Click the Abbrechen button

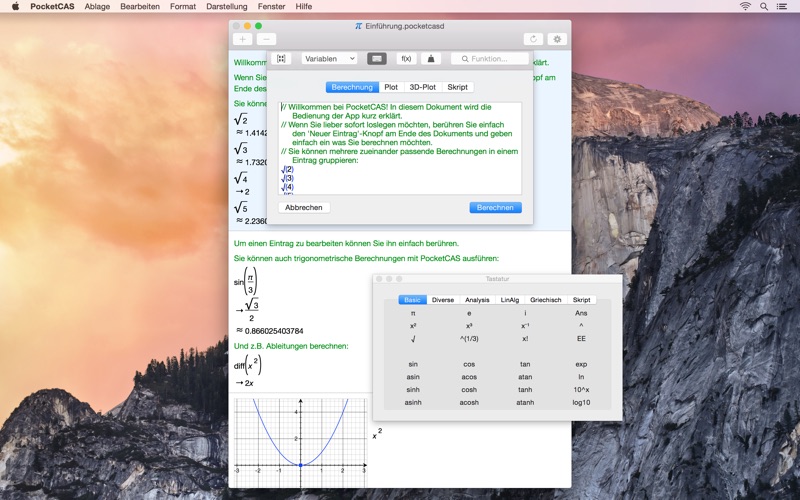point(304,208)
